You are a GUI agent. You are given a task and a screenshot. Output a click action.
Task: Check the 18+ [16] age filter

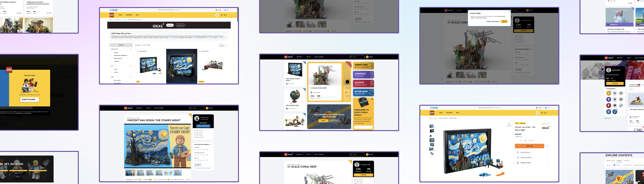tap(112, 72)
